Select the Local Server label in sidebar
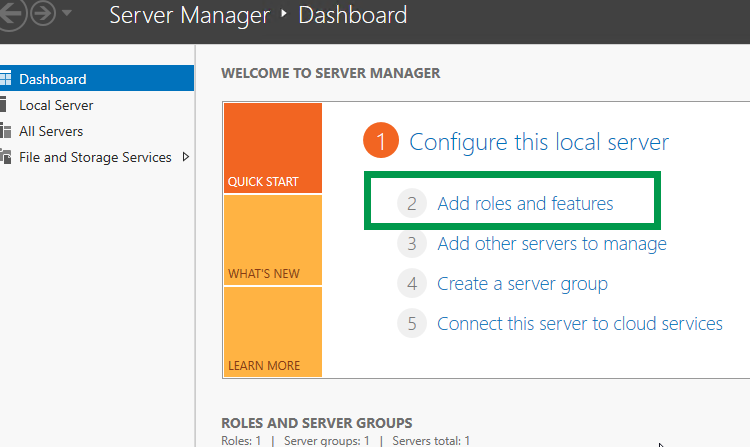The image size is (750, 447). tap(56, 105)
